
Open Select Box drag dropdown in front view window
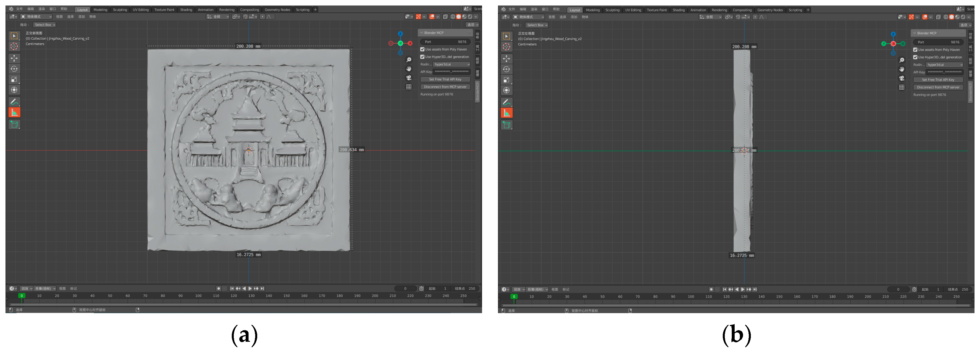pyautogui.click(x=45, y=25)
